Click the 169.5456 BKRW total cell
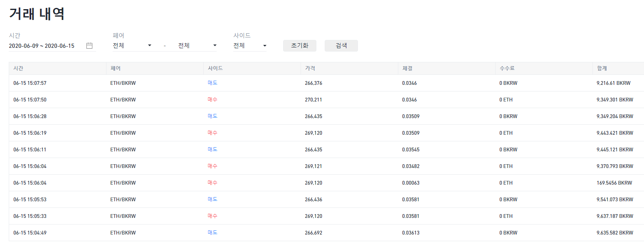This screenshot has height=242, width=644. click(x=614, y=183)
